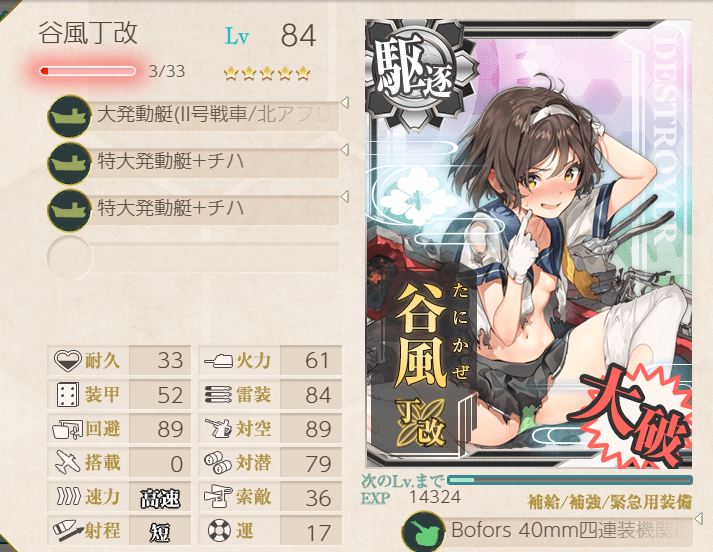Viewport: 713px width, 552px height.
Task: Click the 耐久 heart icon
Action: click(x=68, y=360)
